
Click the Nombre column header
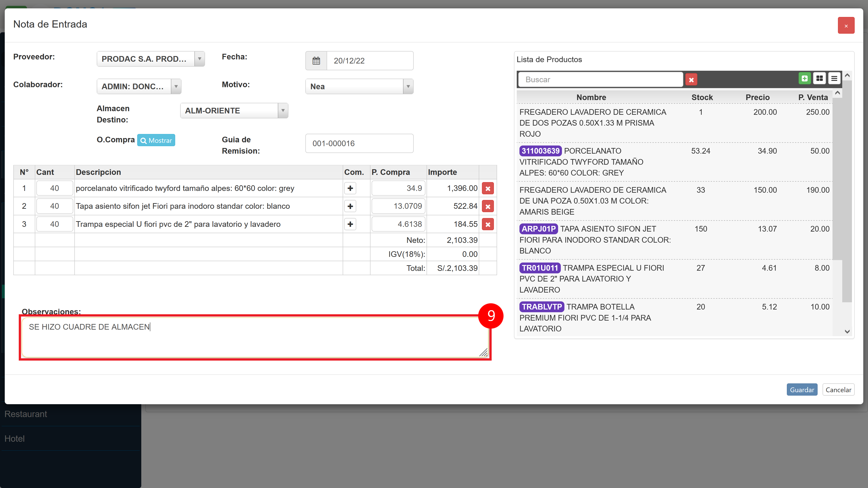[x=591, y=97]
